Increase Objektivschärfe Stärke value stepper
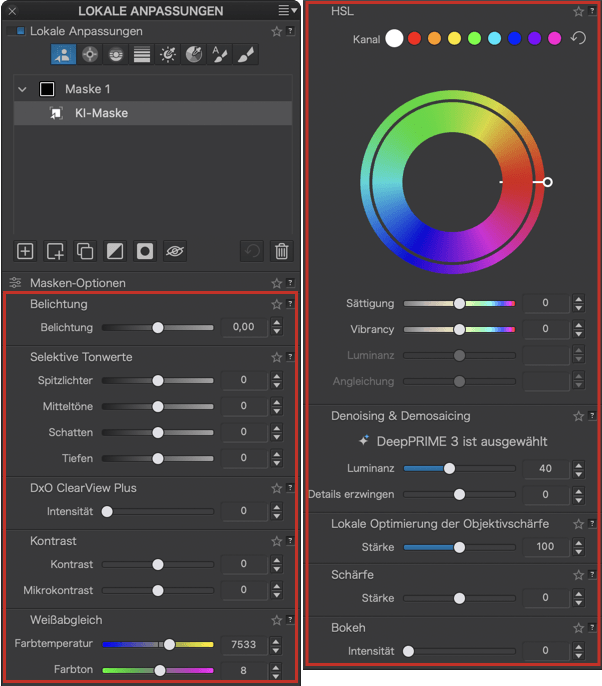 click(578, 543)
